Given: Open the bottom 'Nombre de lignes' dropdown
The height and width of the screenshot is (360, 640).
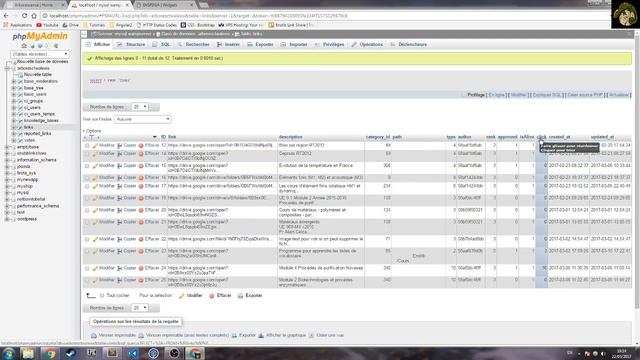Looking at the screenshot, I should [x=140, y=308].
